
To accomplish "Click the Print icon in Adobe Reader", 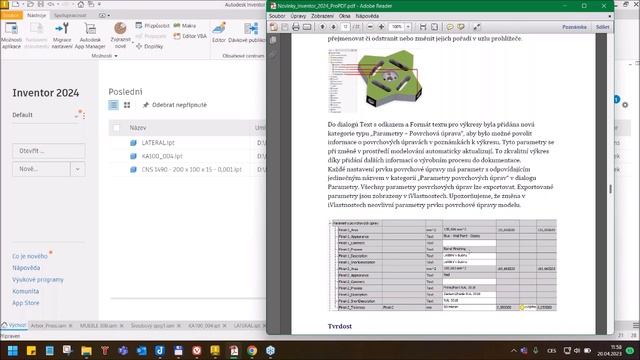I will coord(296,27).
